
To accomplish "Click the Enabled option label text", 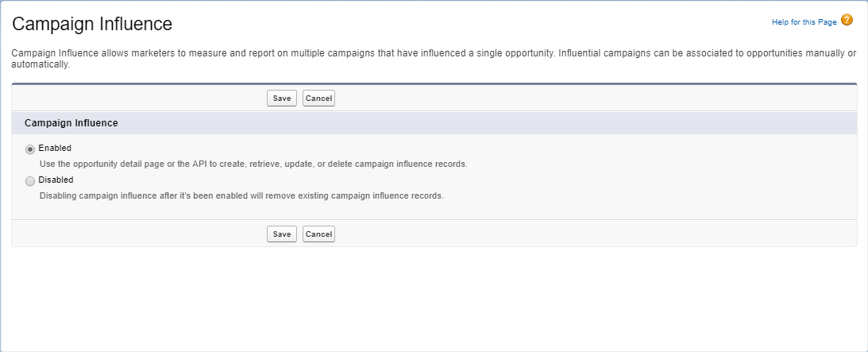I will tap(55, 148).
